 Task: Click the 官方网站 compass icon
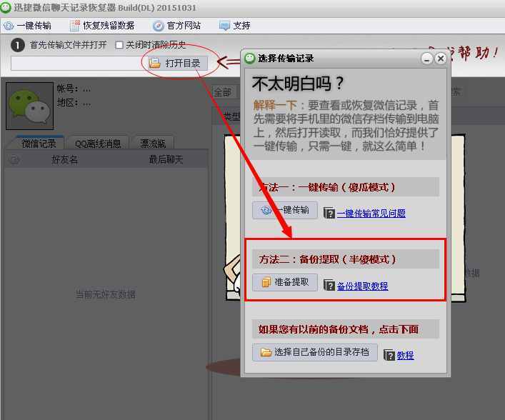(x=158, y=26)
